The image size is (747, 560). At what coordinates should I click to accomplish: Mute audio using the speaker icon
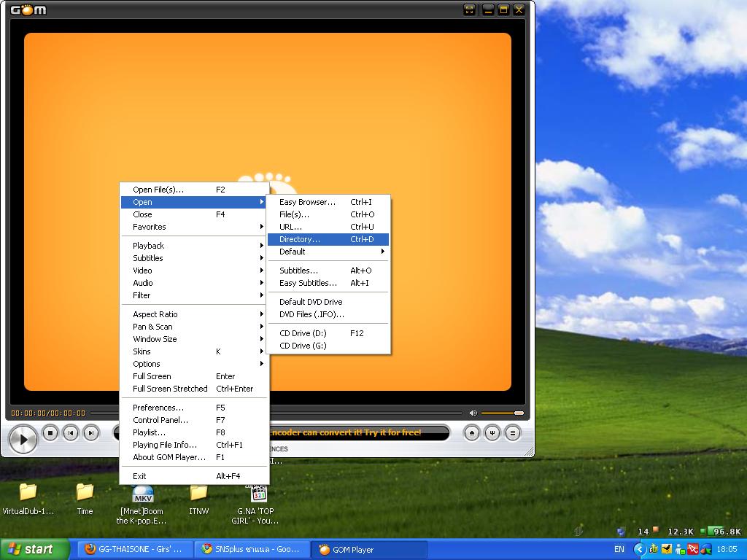coord(473,413)
